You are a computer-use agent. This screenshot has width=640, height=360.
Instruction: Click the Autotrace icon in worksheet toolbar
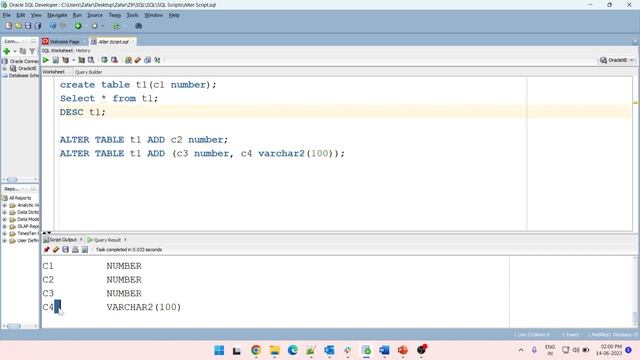point(82,60)
